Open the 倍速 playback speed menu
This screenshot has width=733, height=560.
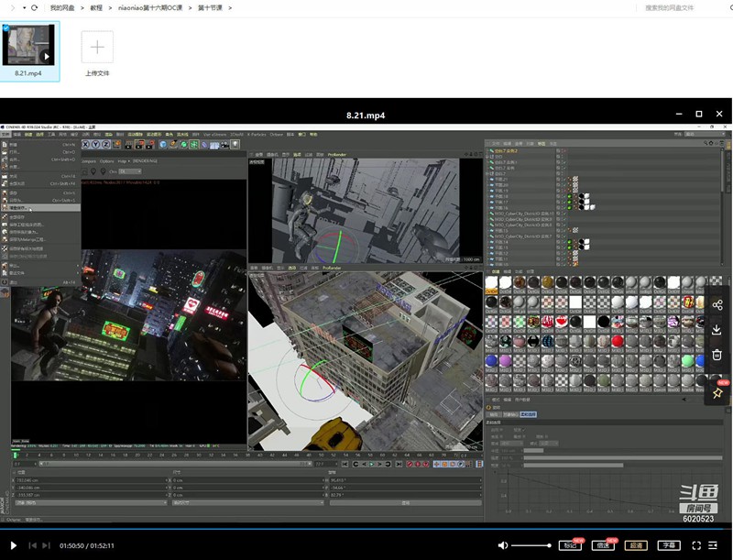603,545
